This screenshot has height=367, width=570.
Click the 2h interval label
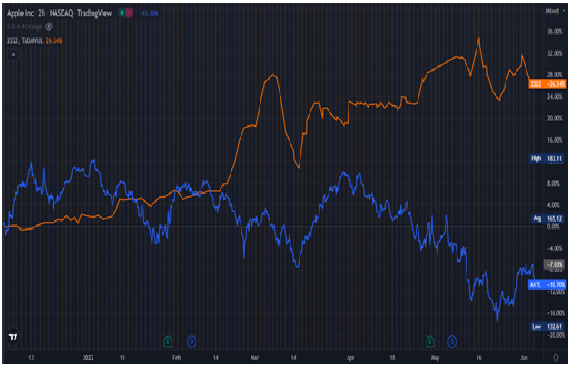tap(41, 13)
